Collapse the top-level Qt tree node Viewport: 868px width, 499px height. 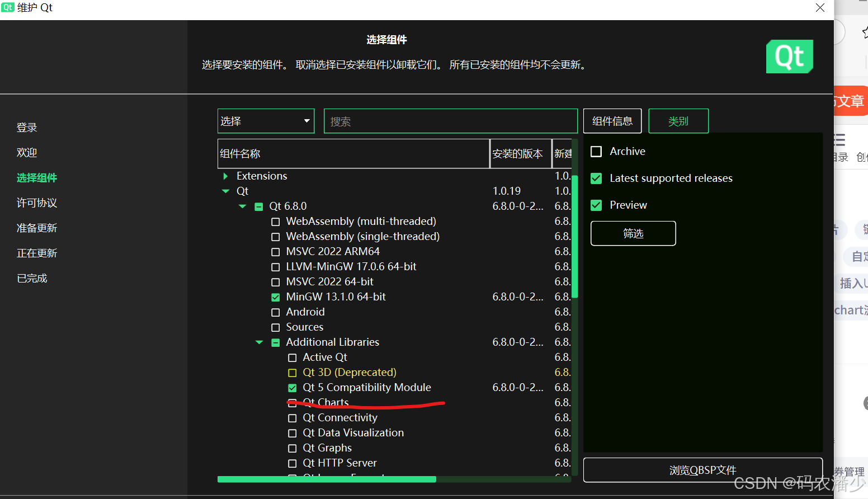coord(225,191)
